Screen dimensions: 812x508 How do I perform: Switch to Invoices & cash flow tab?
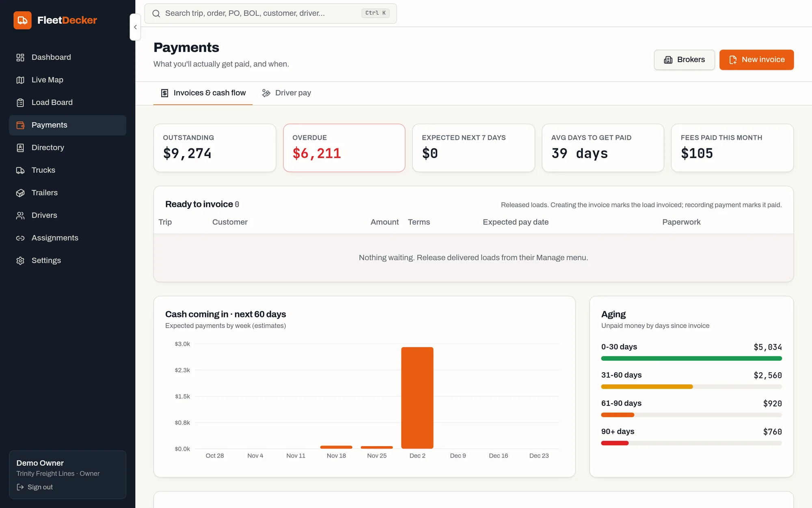(x=203, y=93)
